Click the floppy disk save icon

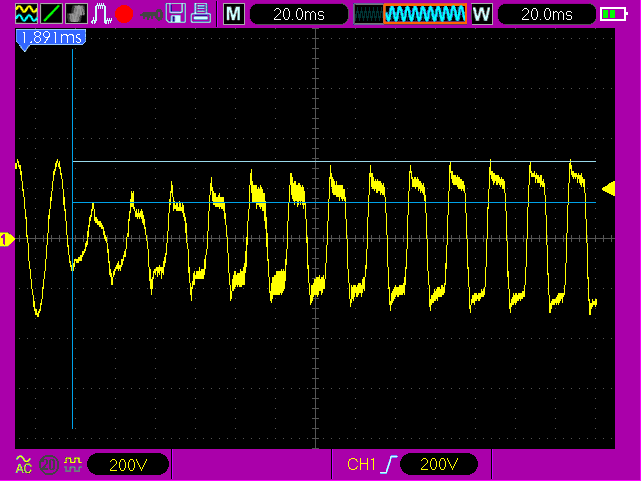[176, 14]
